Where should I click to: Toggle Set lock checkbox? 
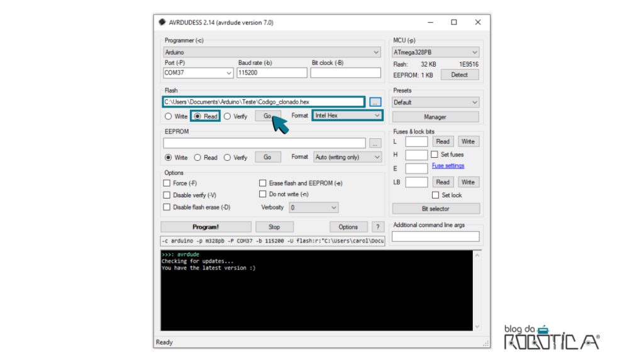coord(435,195)
